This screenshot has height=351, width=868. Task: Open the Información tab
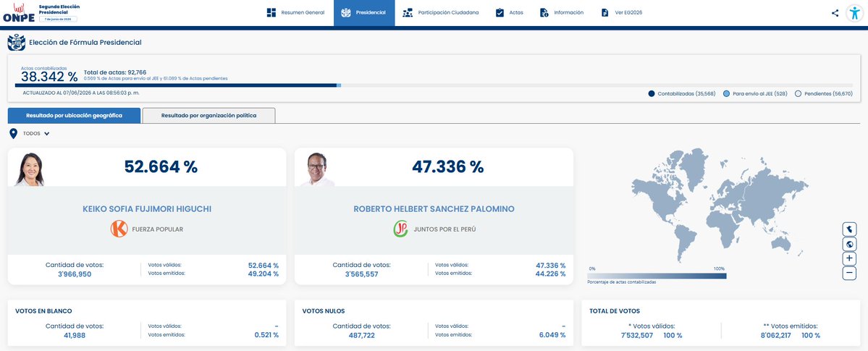click(561, 13)
